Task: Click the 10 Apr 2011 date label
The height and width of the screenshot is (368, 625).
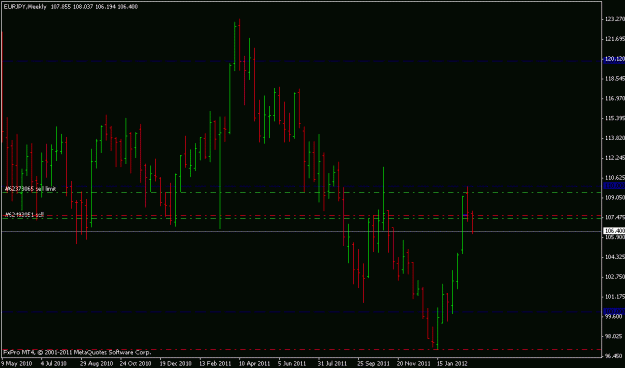Action: click(254, 364)
